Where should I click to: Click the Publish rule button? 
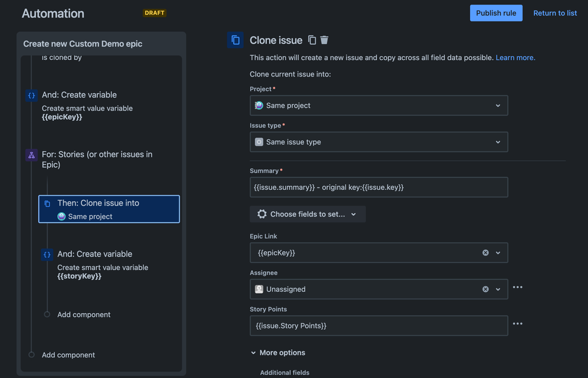[495, 13]
